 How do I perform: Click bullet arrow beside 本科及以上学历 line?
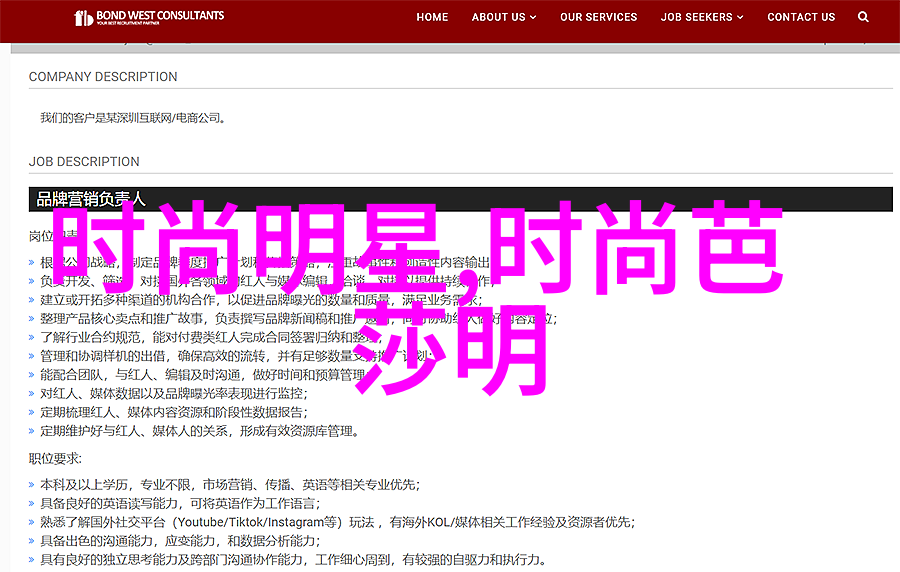click(x=34, y=485)
